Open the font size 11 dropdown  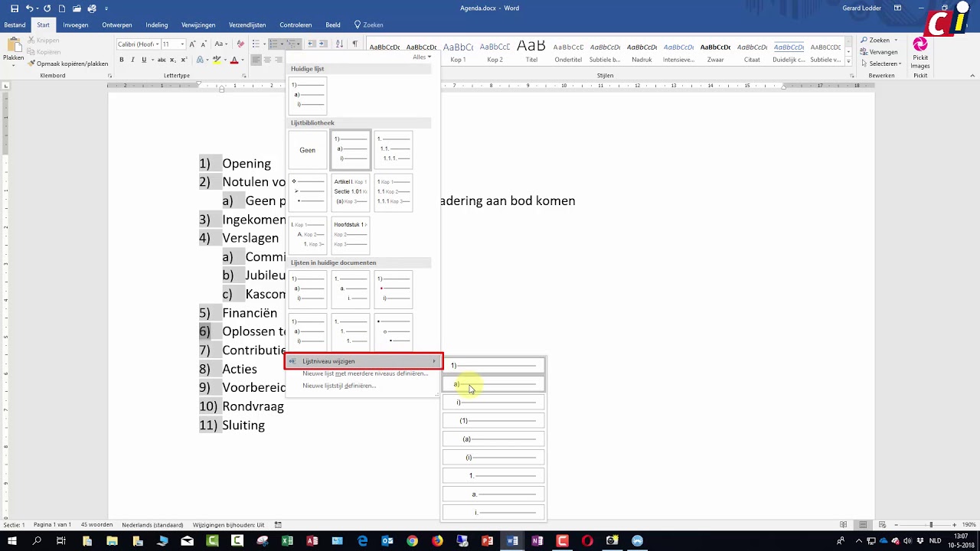[x=182, y=44]
